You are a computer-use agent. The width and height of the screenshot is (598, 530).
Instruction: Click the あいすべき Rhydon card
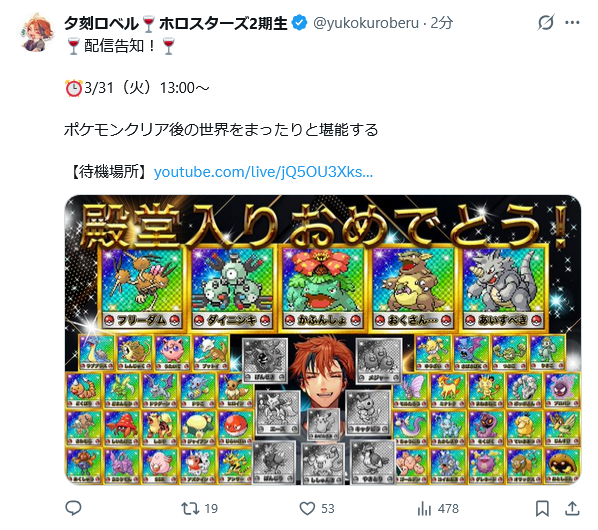click(504, 288)
